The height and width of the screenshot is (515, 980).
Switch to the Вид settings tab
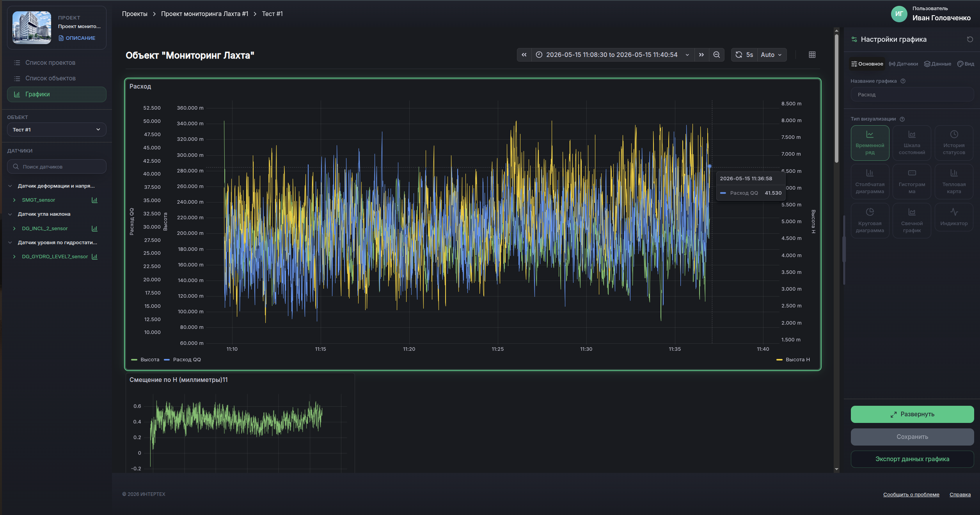point(966,64)
